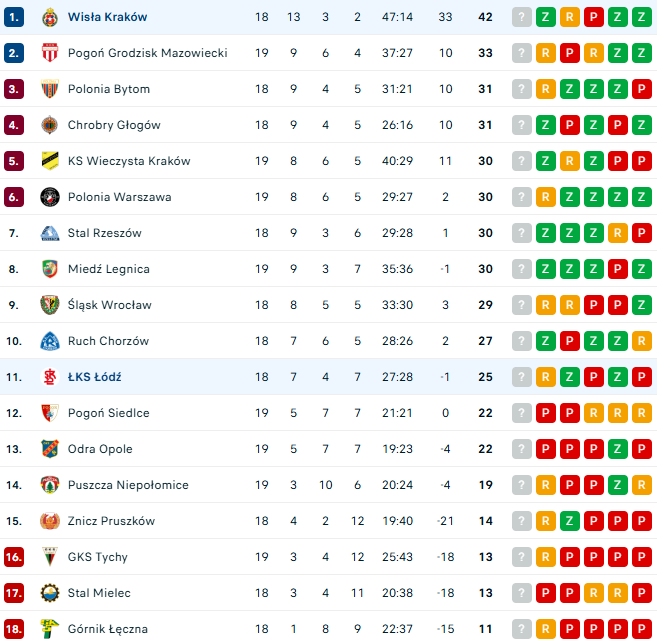Click the red rank 16 relegation badge
The width and height of the screenshot is (657, 642).
(13, 557)
